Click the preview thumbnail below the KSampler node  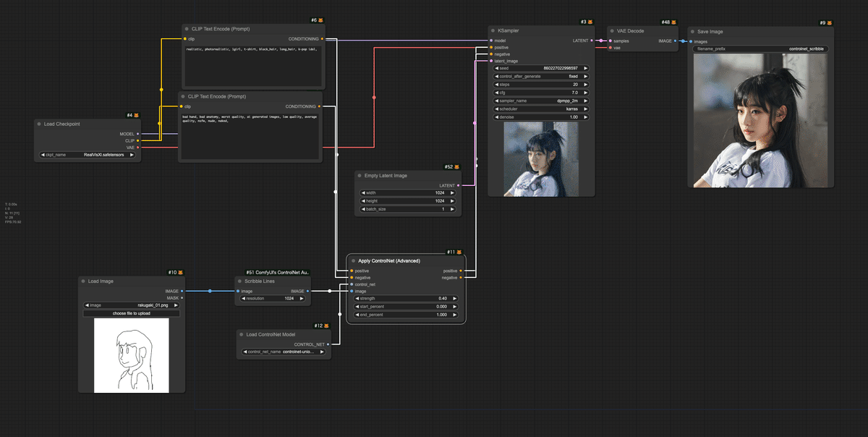540,158
